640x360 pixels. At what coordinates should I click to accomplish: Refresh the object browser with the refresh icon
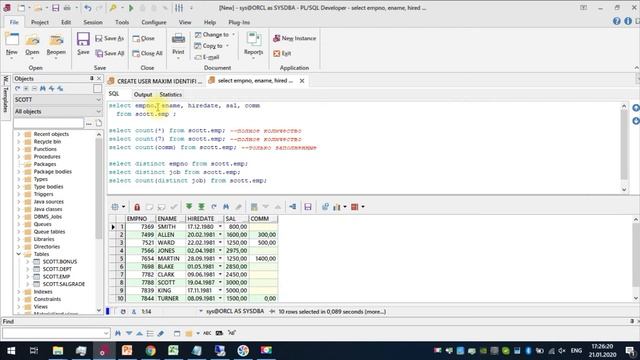coord(17,89)
